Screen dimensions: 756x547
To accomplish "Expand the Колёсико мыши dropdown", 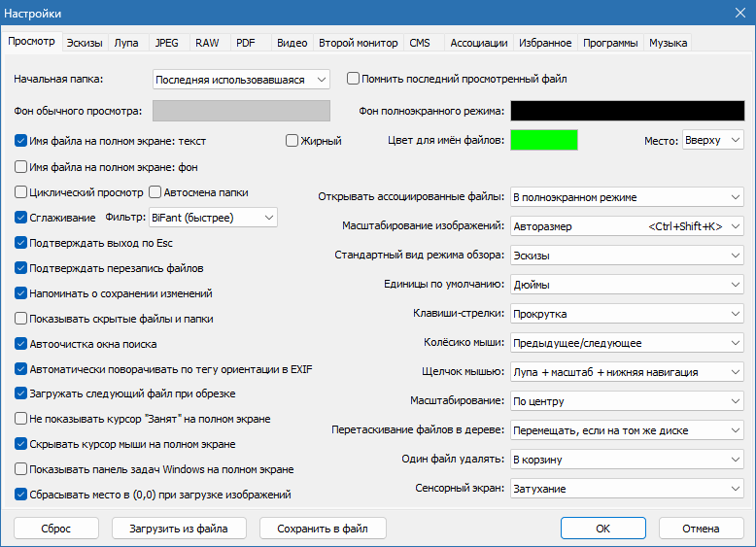I will (628, 343).
